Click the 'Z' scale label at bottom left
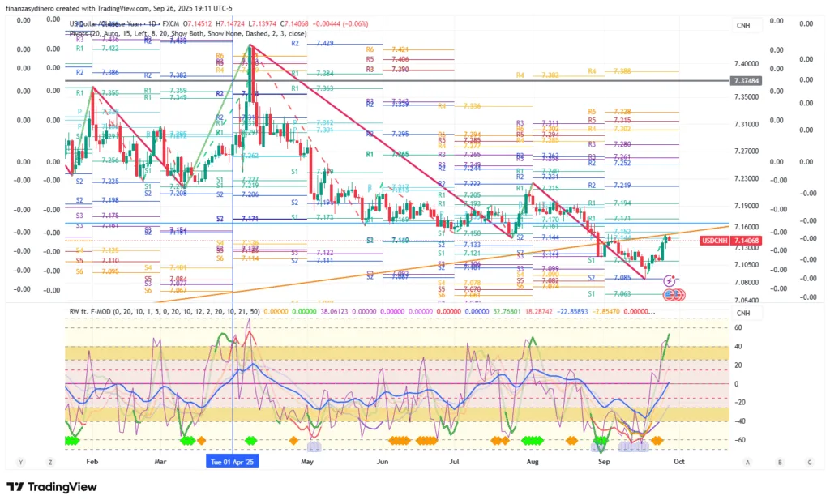This screenshot has height=504, width=830. 50,461
